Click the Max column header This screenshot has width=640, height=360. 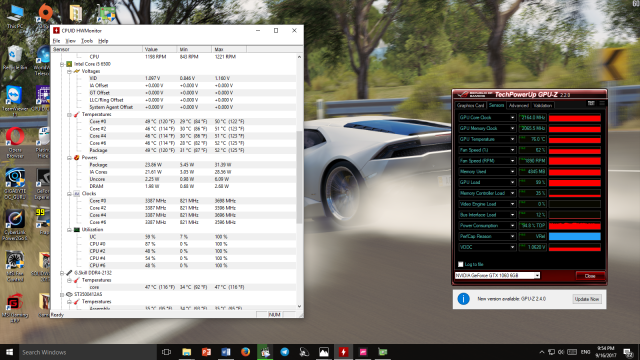coord(229,49)
